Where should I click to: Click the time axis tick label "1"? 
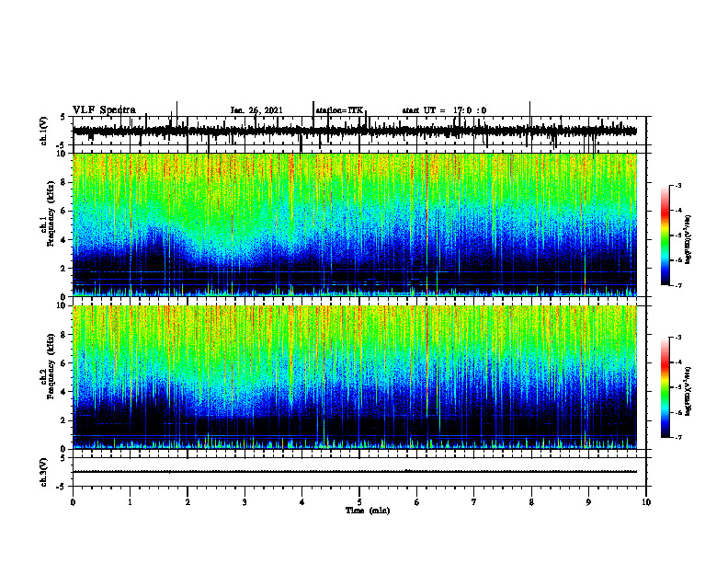coord(130,502)
